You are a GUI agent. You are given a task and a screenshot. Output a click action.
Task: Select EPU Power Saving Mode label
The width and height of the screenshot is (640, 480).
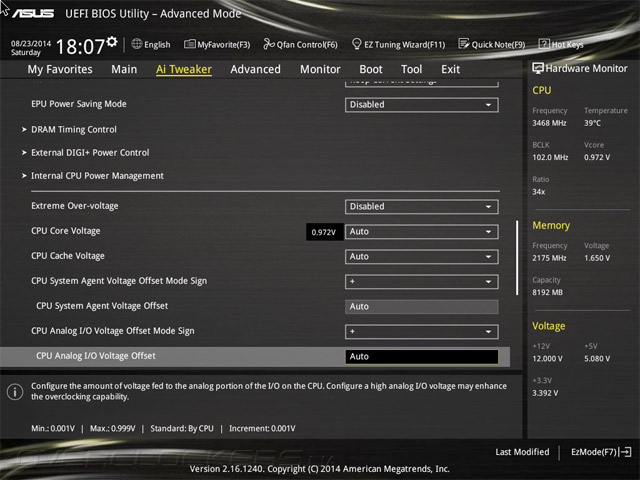click(79, 104)
